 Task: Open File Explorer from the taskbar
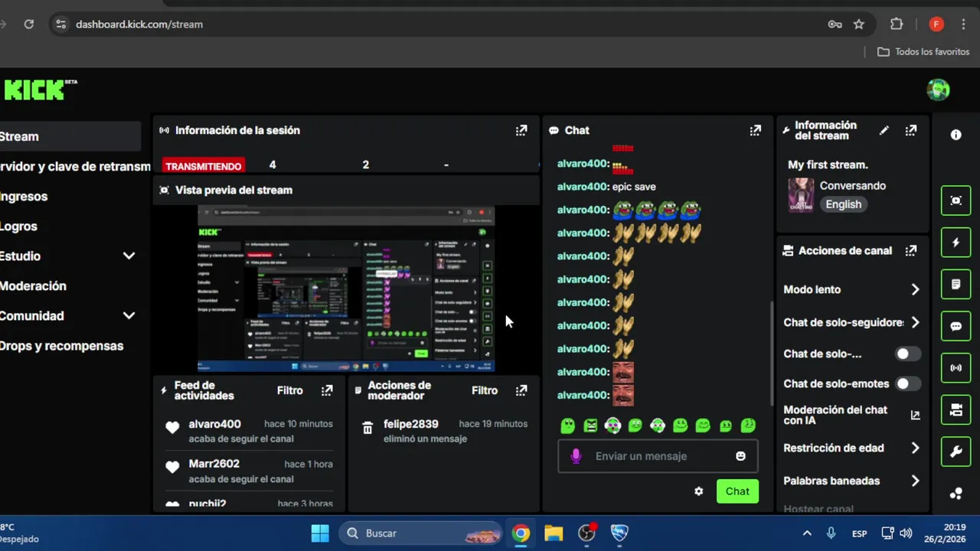pos(554,533)
